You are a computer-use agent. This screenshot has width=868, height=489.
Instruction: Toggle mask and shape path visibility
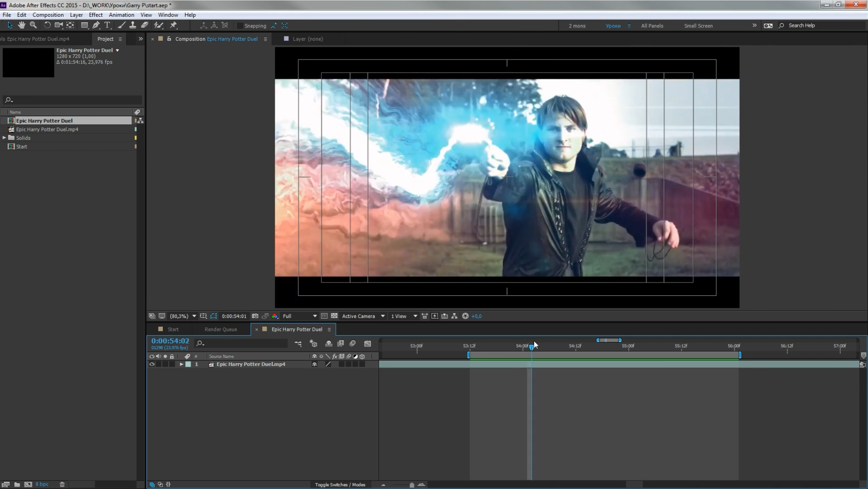click(214, 316)
